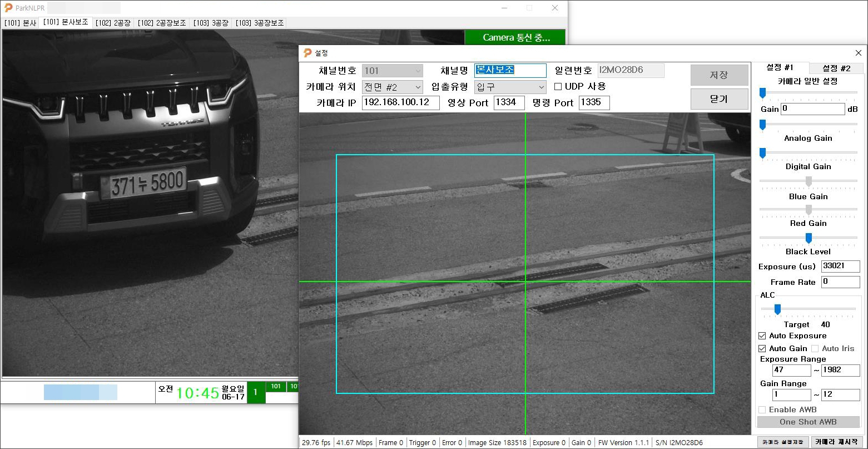Open the [103] 3공장 tab
Screen dimensions: 868x449
pyautogui.click(x=211, y=23)
